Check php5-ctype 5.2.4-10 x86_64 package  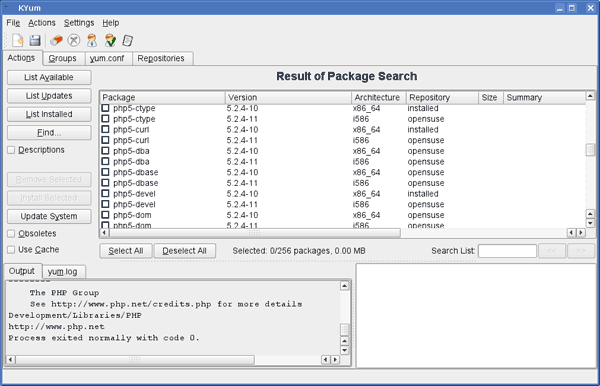[105, 108]
